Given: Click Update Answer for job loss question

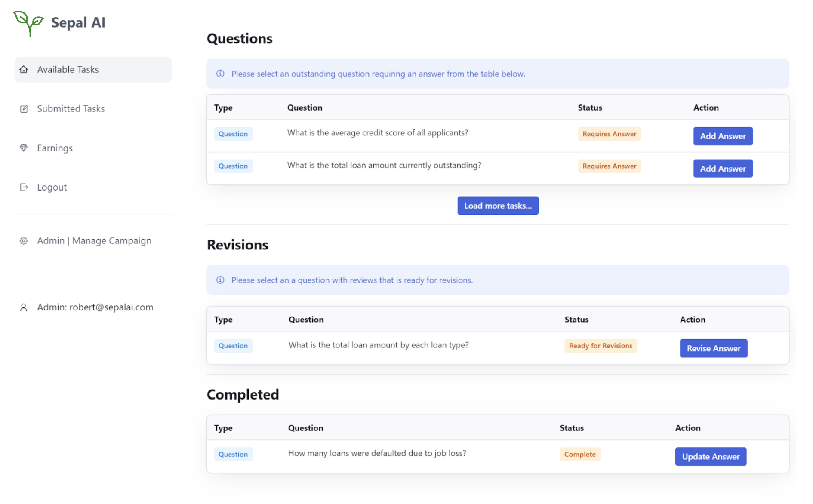Looking at the screenshot, I should click(711, 457).
